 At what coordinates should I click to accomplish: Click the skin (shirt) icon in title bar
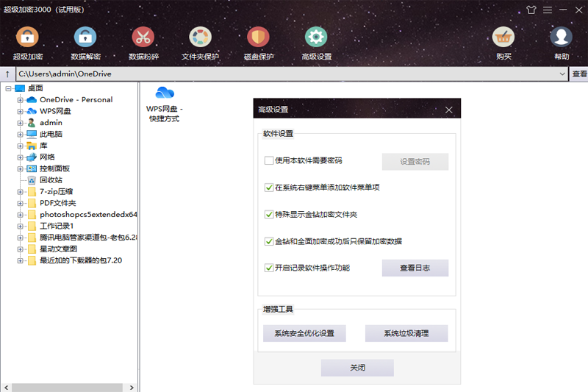[x=531, y=10]
